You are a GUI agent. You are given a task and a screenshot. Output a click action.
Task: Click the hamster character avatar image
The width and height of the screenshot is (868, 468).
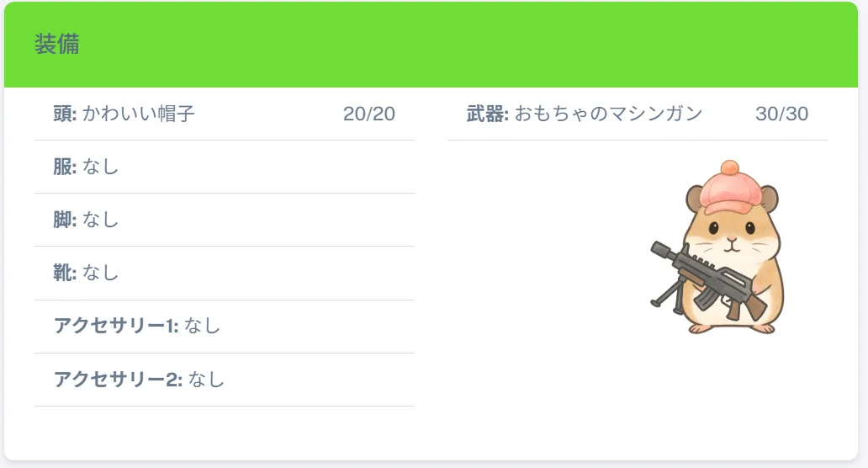[717, 247]
